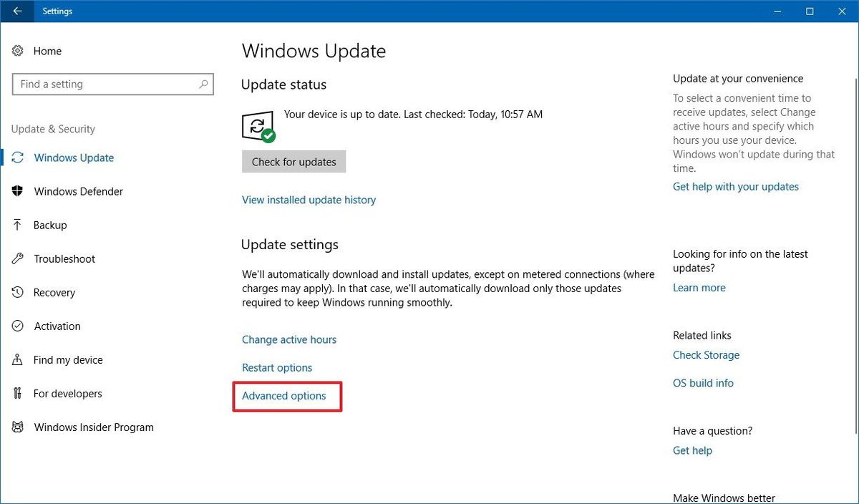Open Home with the gear icon

pyautogui.click(x=17, y=51)
